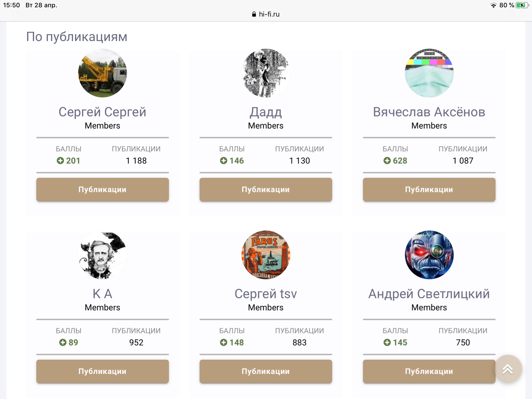Click green plus icon beside 145 points
The height and width of the screenshot is (399, 532).
click(387, 342)
